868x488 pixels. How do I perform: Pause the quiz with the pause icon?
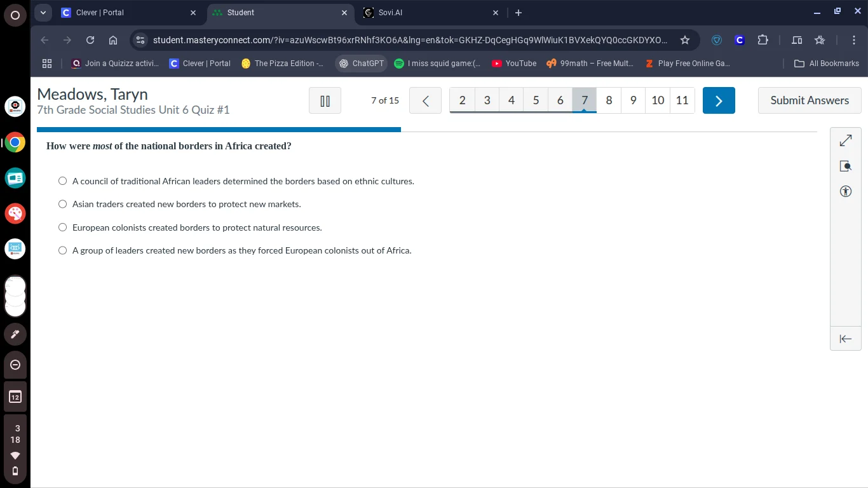click(325, 100)
